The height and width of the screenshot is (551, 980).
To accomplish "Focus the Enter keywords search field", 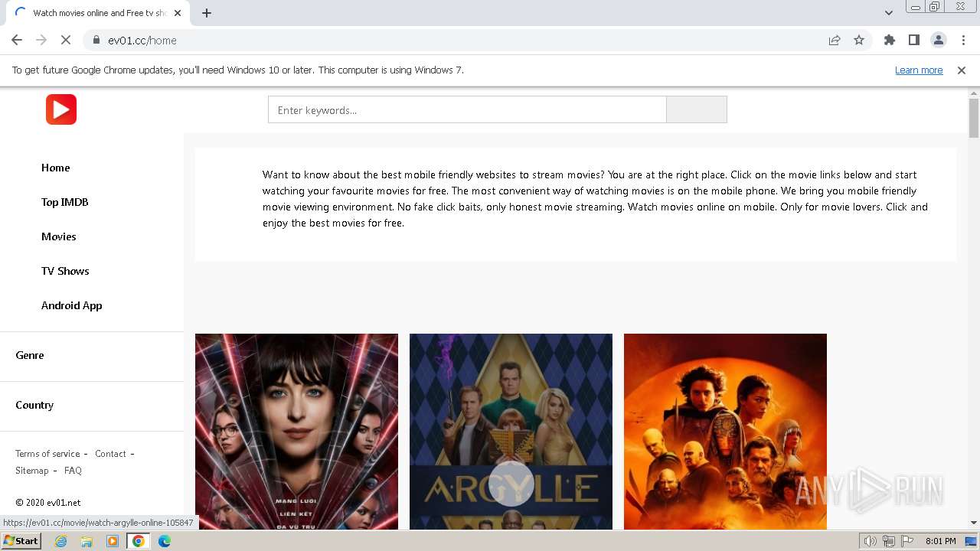I will [467, 109].
